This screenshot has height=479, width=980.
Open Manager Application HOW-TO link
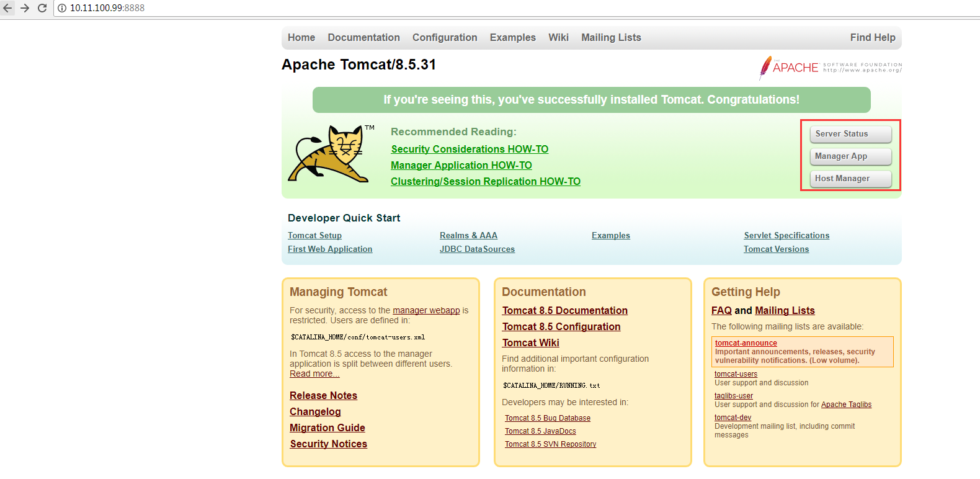pyautogui.click(x=461, y=165)
